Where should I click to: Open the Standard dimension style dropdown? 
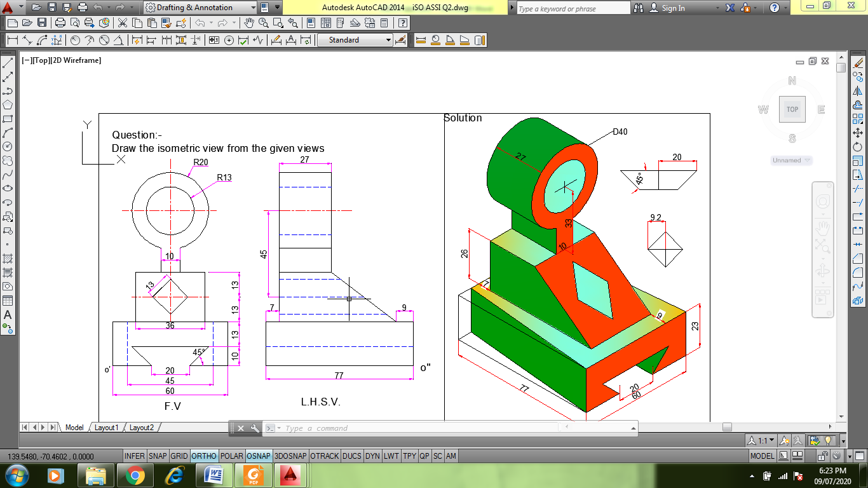point(388,40)
